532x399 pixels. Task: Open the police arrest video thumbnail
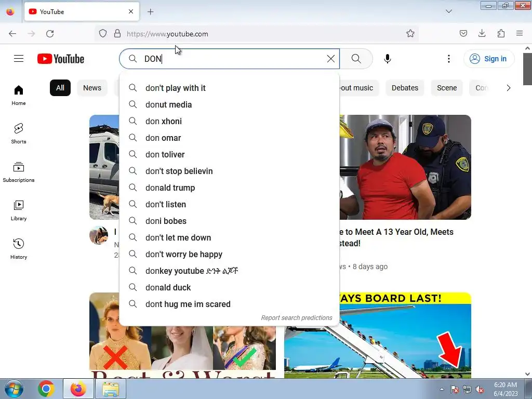coord(405,167)
